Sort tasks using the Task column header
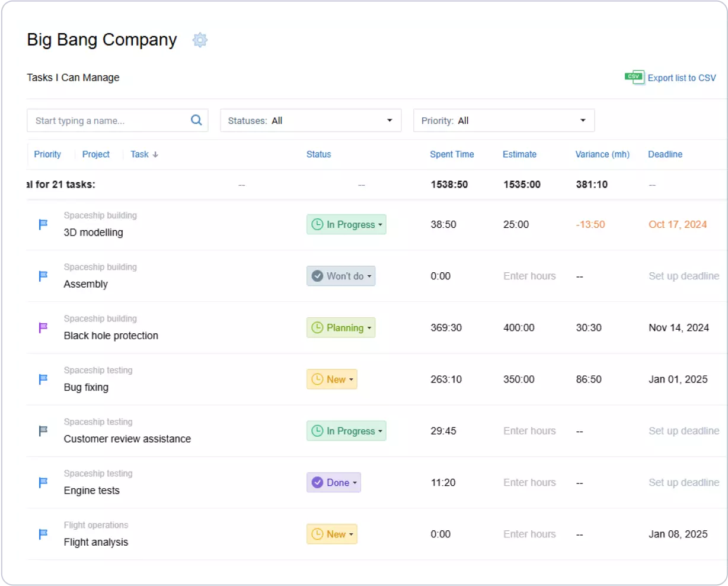The image size is (728, 586). pos(143,154)
